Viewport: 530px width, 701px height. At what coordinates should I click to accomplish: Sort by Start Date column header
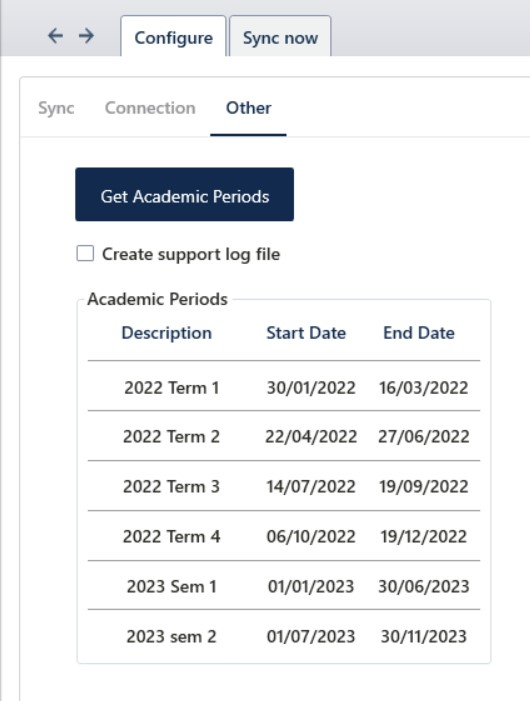pos(306,333)
